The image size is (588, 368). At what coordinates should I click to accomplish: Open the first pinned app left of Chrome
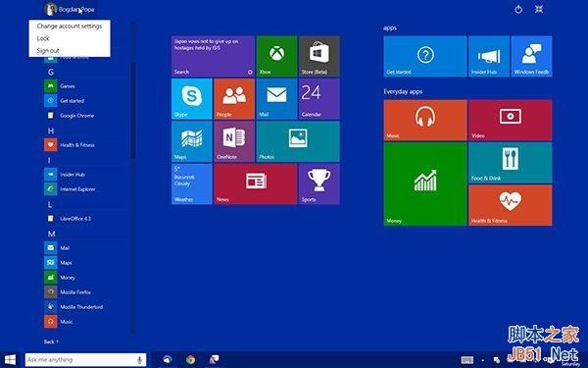tap(168, 360)
